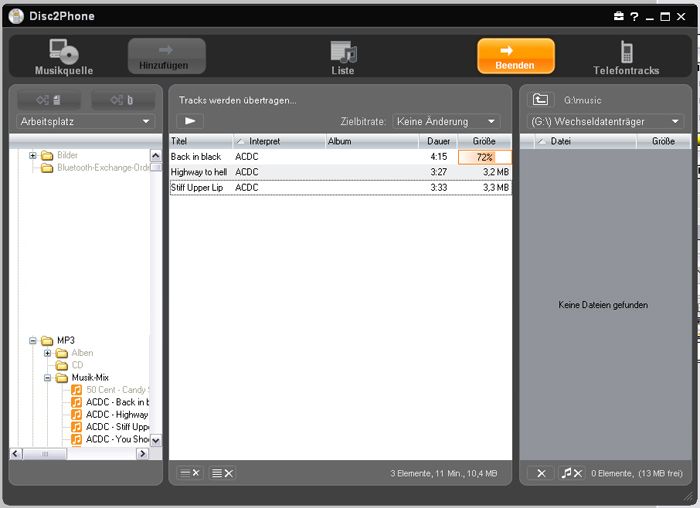Sort track list by Größe column

[x=484, y=141]
